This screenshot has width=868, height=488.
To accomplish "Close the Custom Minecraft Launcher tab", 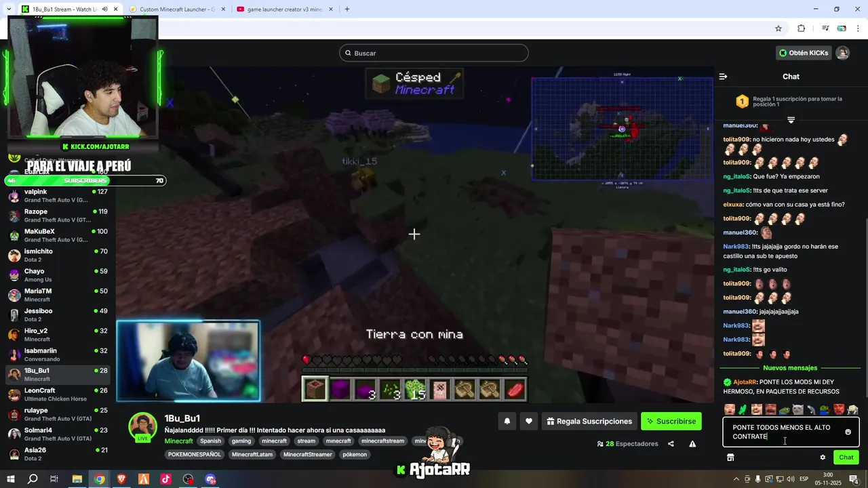I will 223,9.
